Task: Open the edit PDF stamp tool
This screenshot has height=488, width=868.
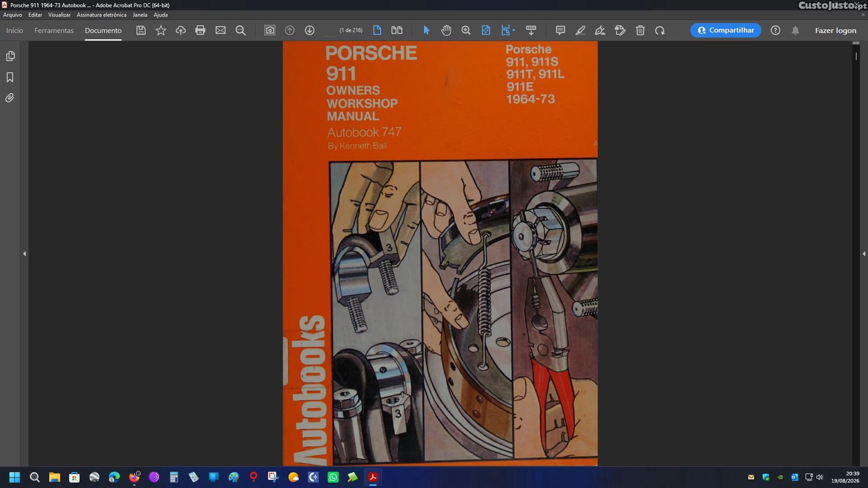Action: [620, 30]
